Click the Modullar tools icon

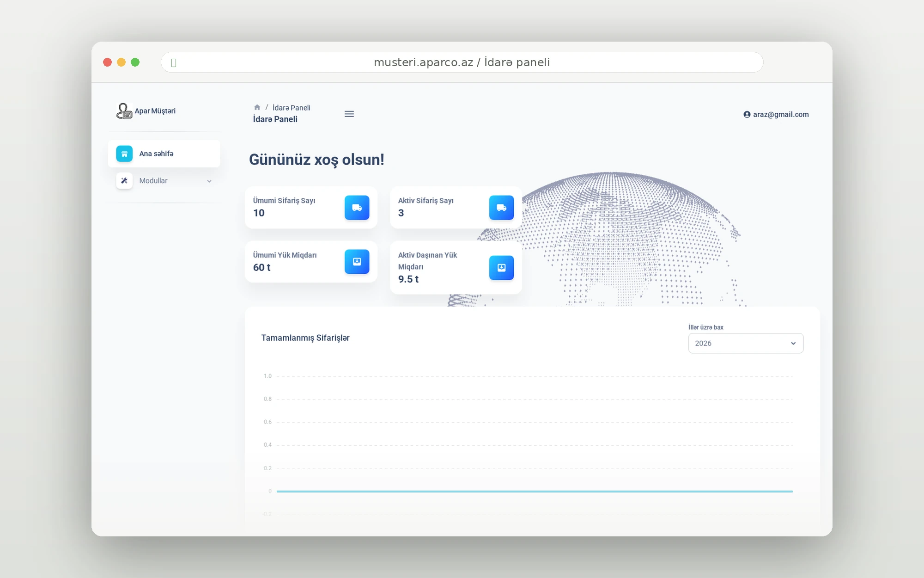pos(124,181)
